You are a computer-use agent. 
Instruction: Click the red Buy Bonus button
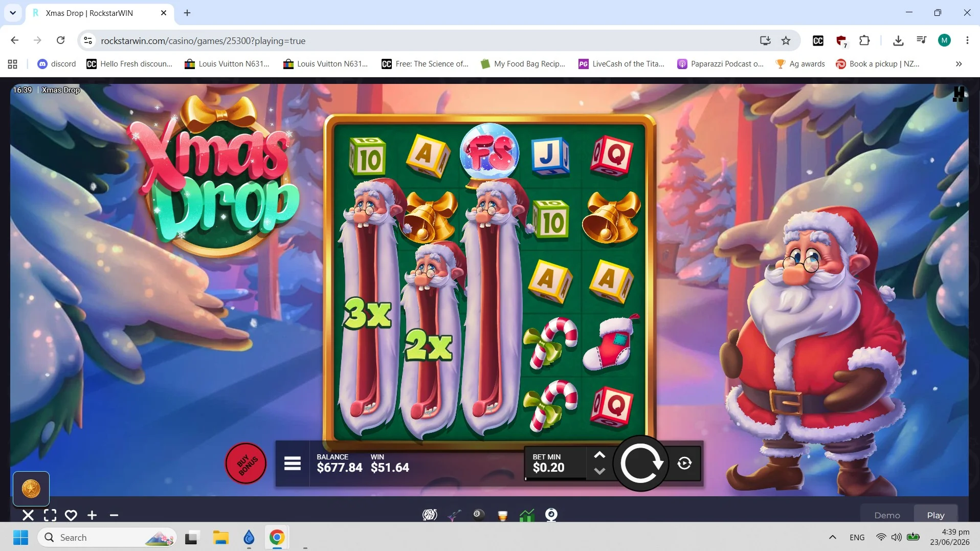click(246, 464)
